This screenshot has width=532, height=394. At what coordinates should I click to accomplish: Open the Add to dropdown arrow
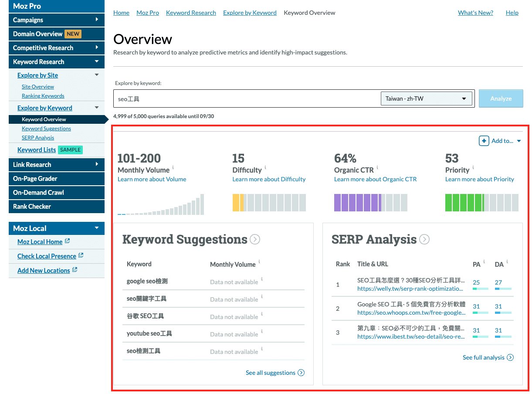point(519,141)
